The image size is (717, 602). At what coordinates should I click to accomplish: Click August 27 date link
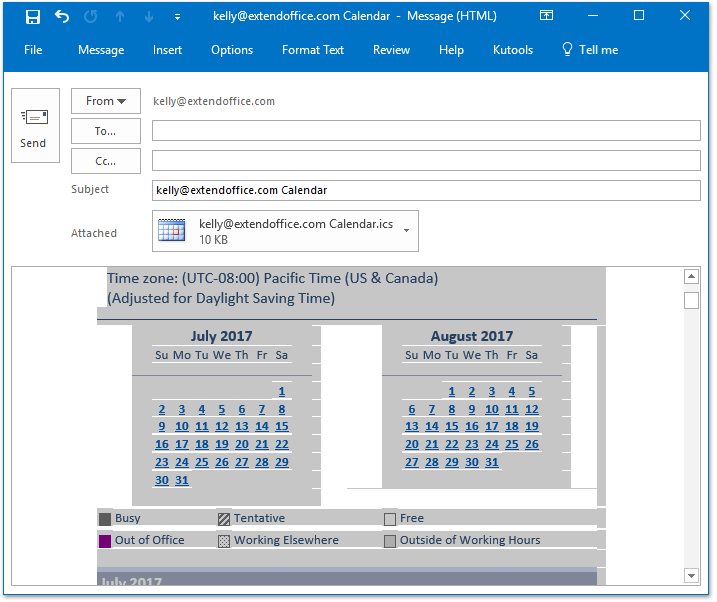412,462
